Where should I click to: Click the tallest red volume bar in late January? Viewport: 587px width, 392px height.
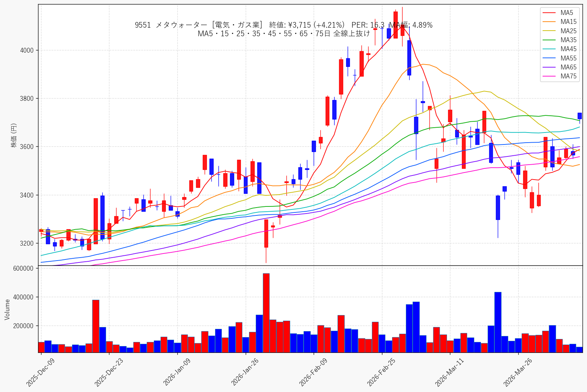pyautogui.click(x=266, y=313)
